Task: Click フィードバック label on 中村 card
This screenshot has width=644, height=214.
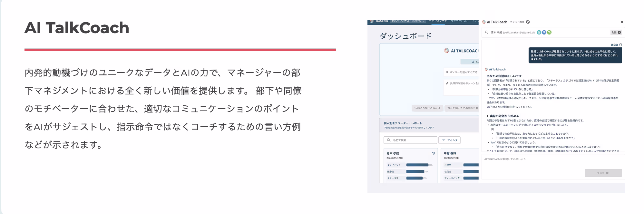Action: tap(452, 178)
